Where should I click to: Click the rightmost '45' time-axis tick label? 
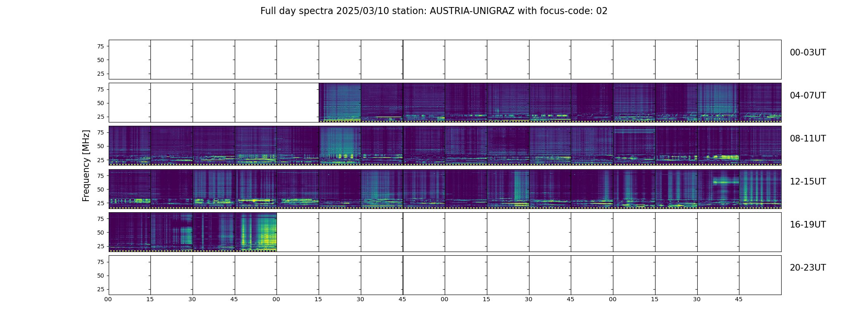tap(739, 299)
